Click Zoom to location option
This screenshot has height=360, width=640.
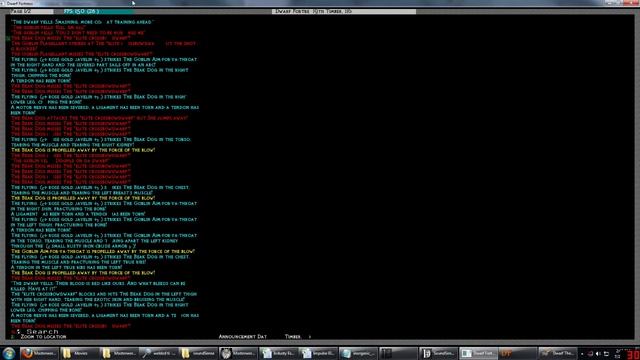pos(43,337)
